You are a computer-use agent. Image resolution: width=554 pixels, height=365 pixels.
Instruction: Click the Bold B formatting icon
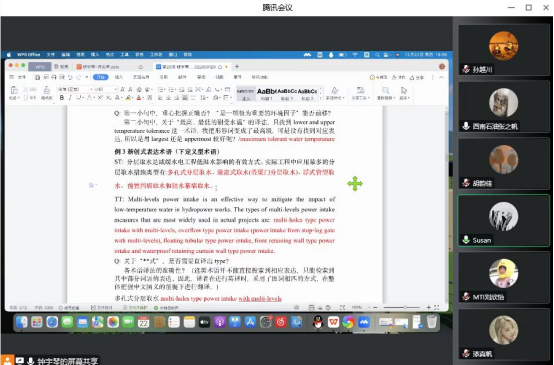click(62, 98)
